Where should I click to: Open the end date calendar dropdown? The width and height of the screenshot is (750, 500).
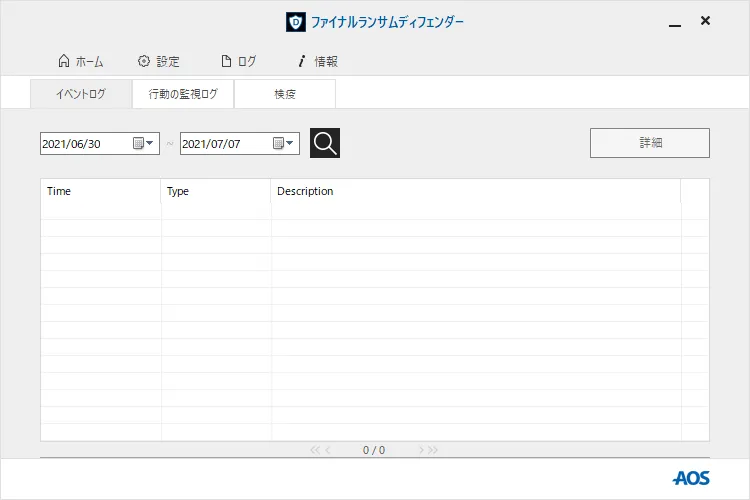coord(283,143)
